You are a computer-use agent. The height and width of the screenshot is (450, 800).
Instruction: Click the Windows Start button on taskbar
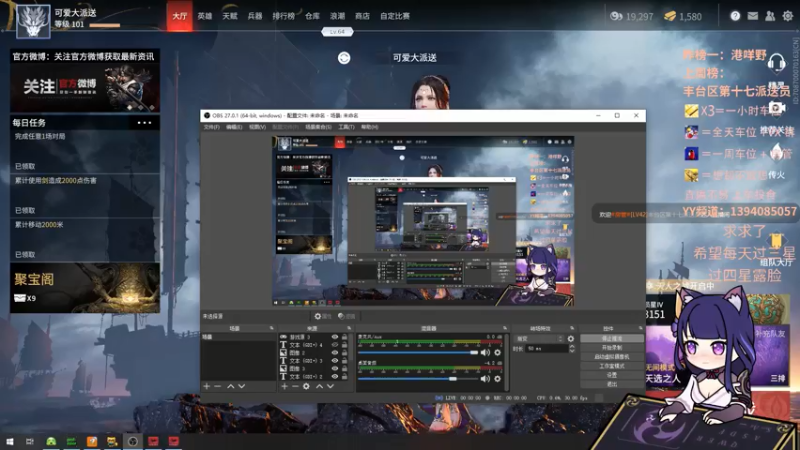[9, 441]
